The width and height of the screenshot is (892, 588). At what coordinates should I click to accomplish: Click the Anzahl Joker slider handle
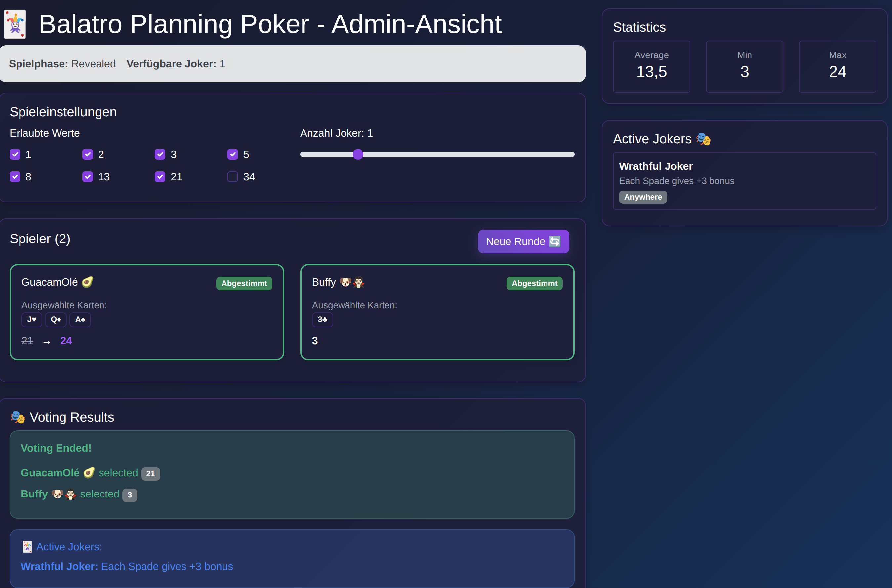[358, 154]
